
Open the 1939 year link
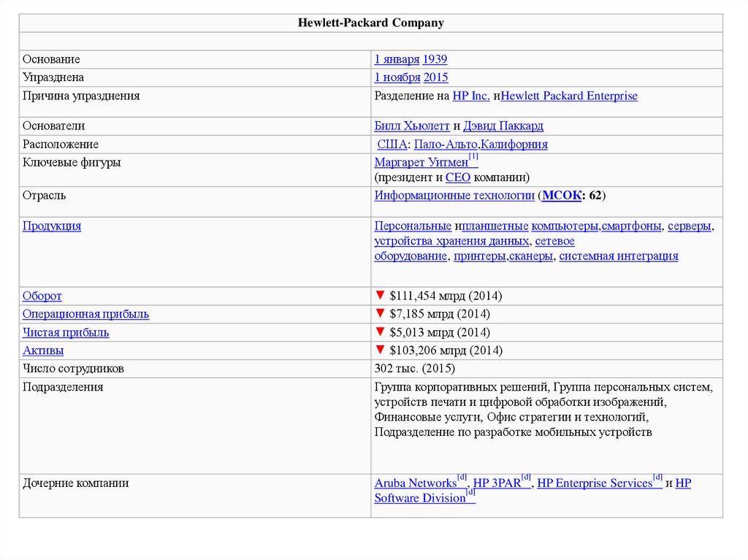point(435,59)
